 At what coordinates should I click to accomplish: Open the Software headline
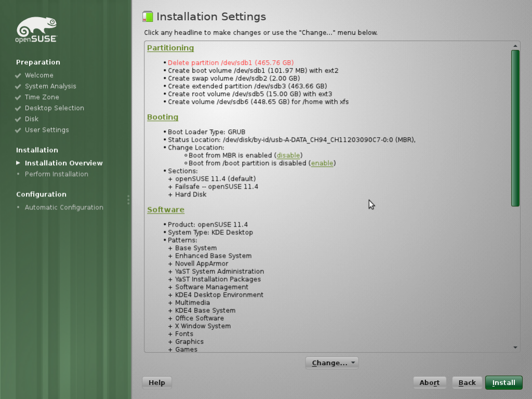[166, 209]
